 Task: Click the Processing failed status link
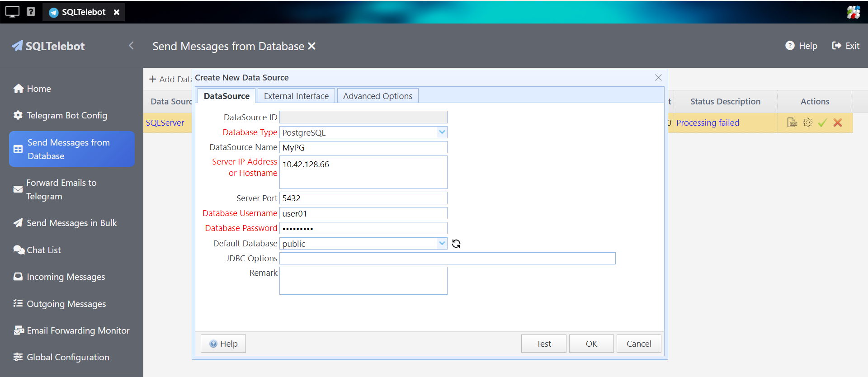tap(708, 123)
